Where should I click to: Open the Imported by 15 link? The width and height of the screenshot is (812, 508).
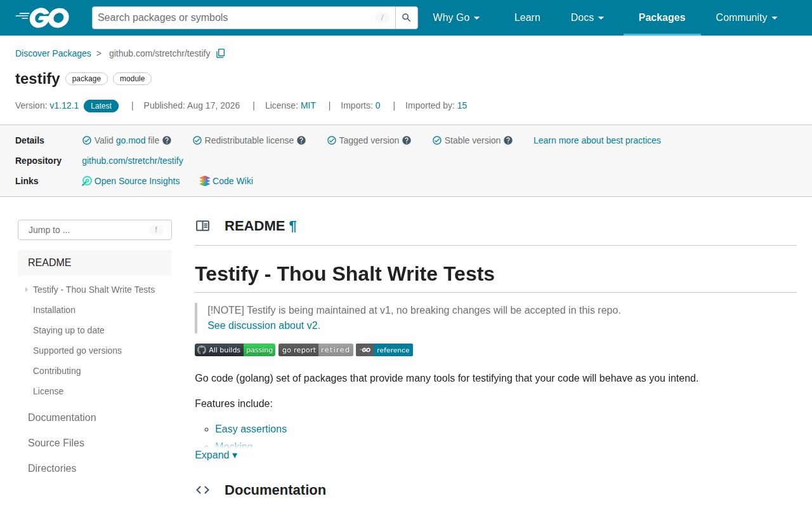tap(462, 105)
